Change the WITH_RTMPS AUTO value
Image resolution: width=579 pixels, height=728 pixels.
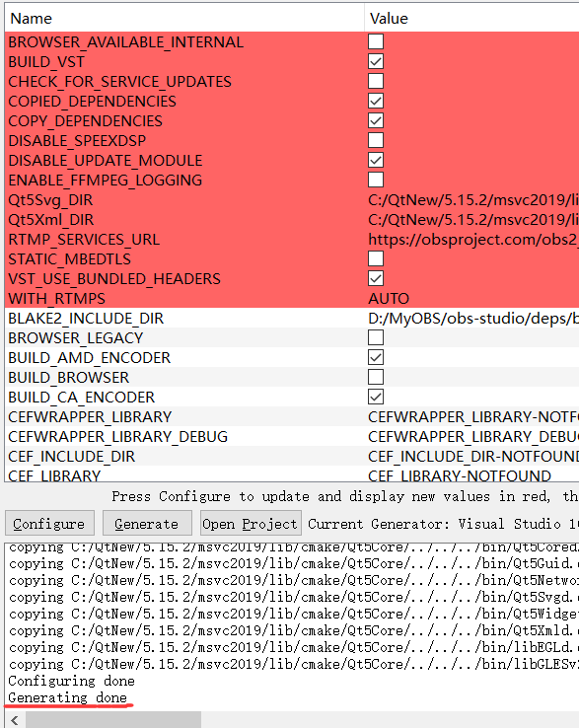point(389,299)
